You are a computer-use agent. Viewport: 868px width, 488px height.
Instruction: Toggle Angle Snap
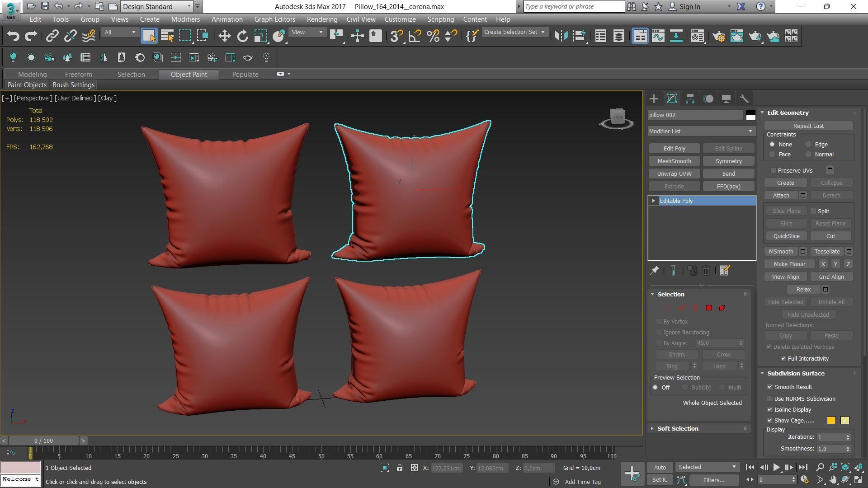(415, 36)
